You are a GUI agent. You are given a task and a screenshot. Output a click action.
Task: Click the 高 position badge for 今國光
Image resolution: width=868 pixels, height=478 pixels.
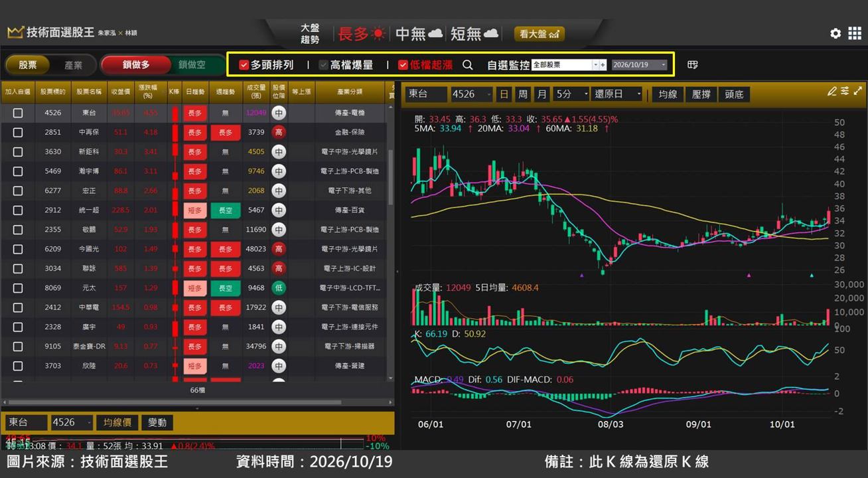[279, 249]
